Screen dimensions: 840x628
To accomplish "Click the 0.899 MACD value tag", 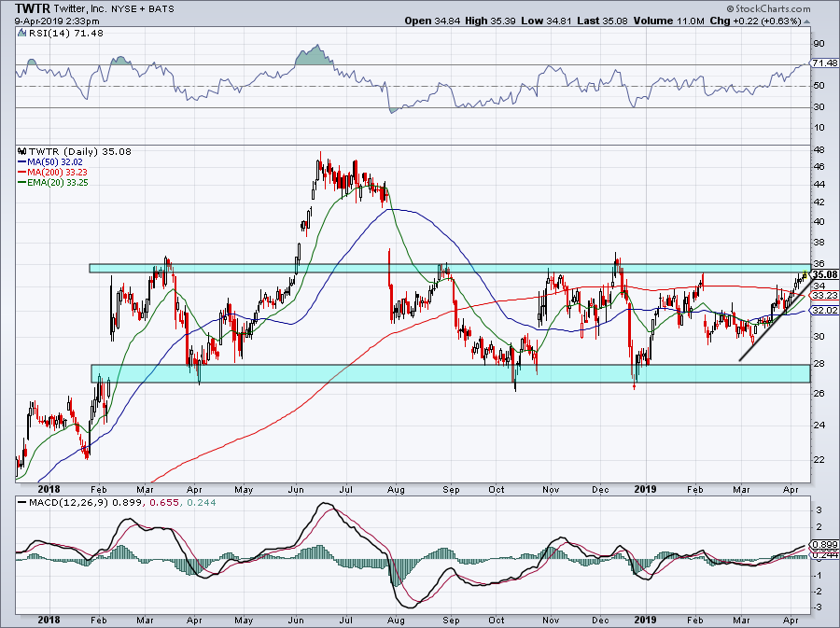I will [x=825, y=544].
